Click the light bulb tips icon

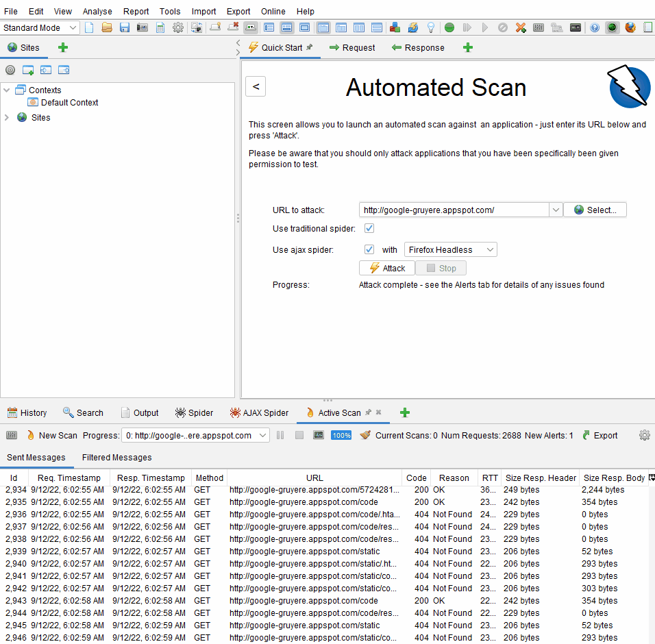(431, 27)
